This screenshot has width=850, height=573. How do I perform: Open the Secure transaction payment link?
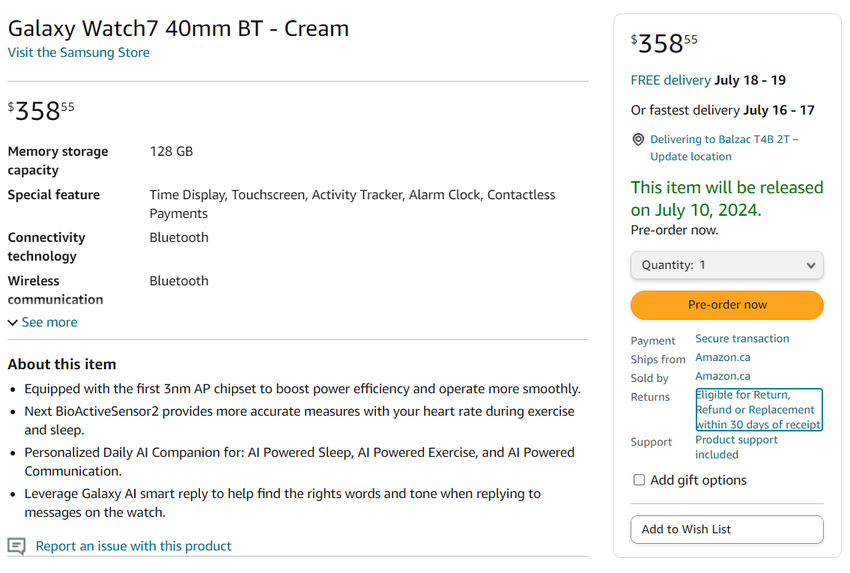tap(742, 339)
